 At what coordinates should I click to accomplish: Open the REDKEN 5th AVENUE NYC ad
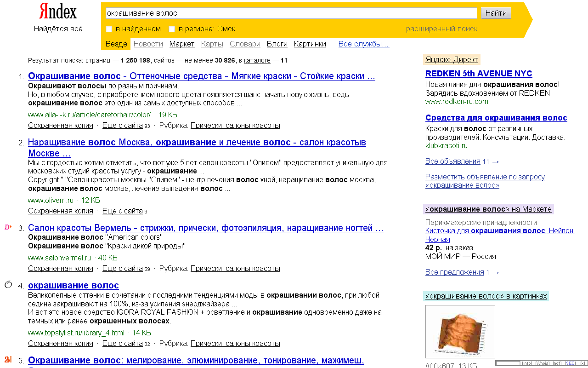pos(479,73)
